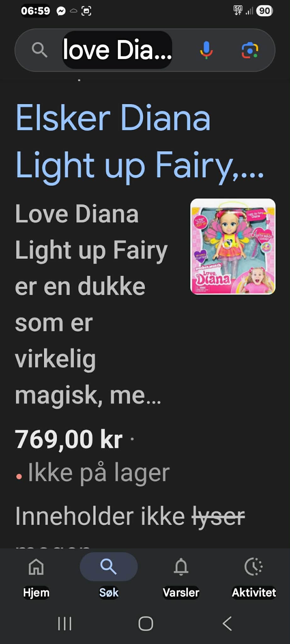Open the product description snippet text
The image size is (290, 644).
click(91, 304)
